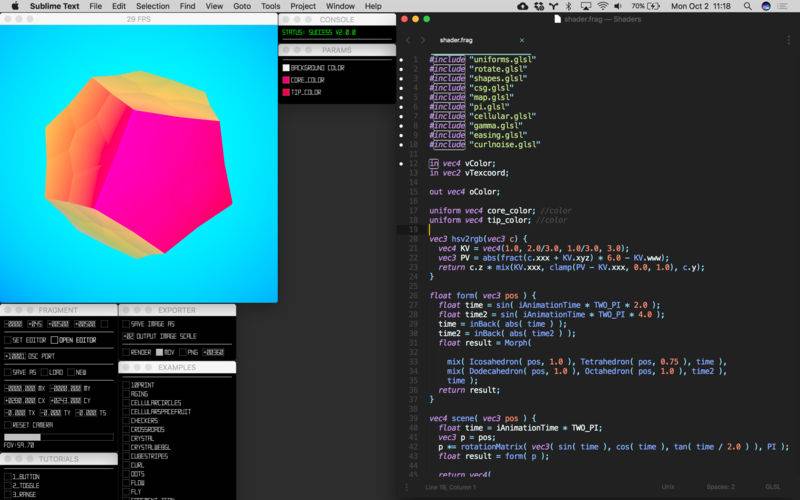Click code line with "curlnoise.glsl" include
The height and width of the screenshot is (500, 800).
485,144
